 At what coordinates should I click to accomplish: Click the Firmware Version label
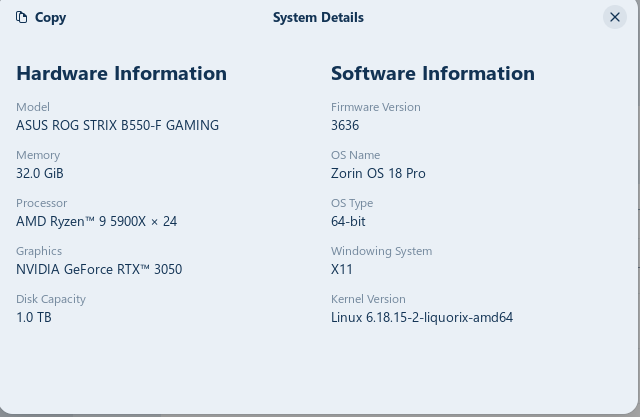point(375,107)
